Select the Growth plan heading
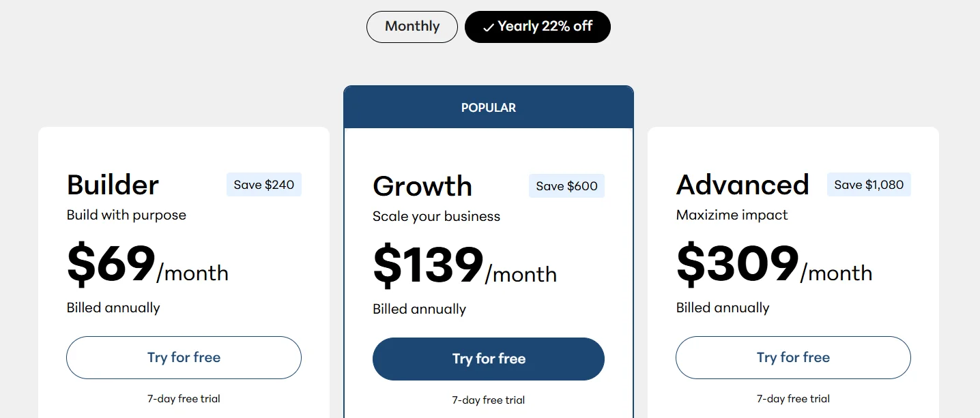 (422, 186)
